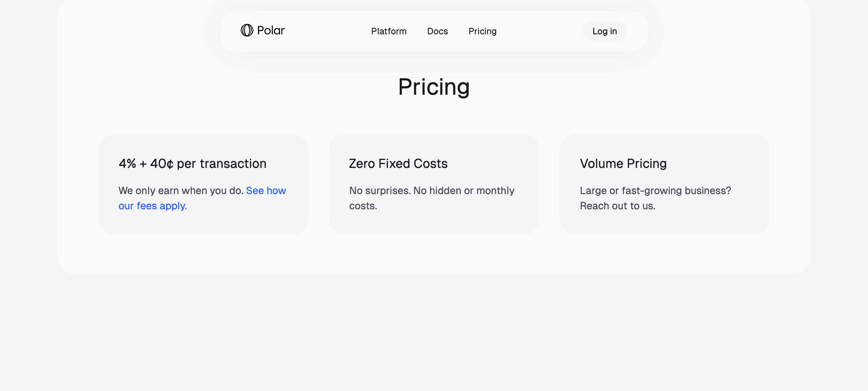
Task: Click "We only earn when you do." text
Action: point(181,191)
